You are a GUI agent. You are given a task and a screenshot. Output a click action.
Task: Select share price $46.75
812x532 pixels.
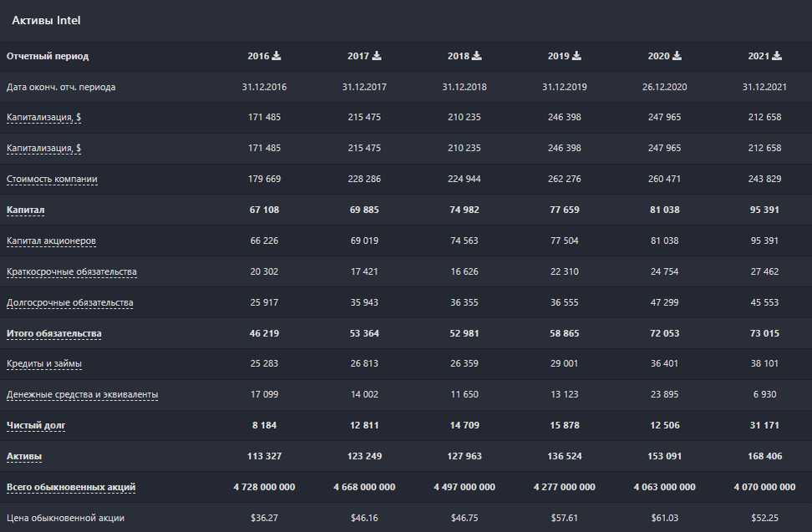pyautogui.click(x=464, y=518)
